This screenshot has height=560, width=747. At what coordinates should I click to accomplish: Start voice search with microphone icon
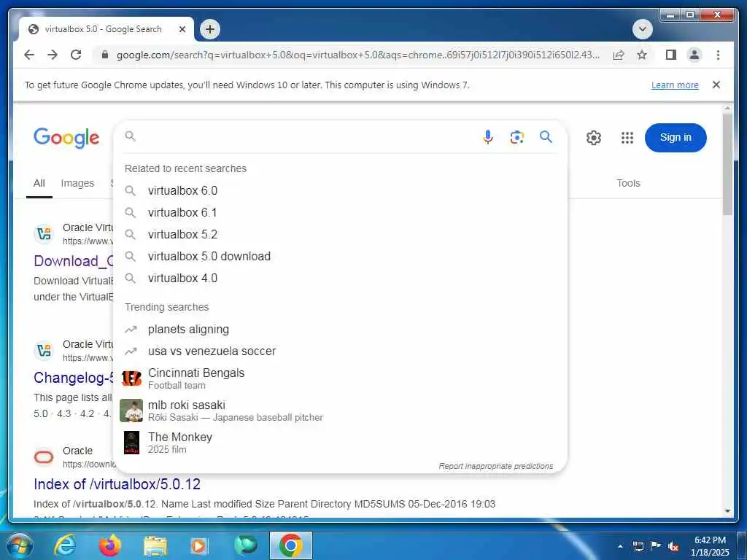coord(488,137)
